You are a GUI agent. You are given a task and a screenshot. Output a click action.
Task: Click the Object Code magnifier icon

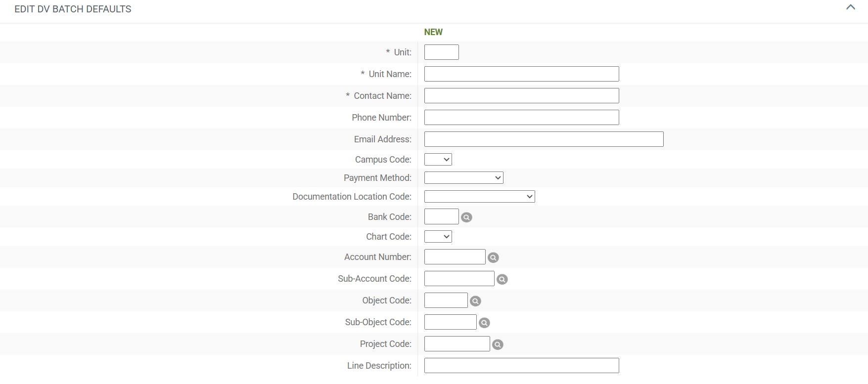pyautogui.click(x=475, y=301)
